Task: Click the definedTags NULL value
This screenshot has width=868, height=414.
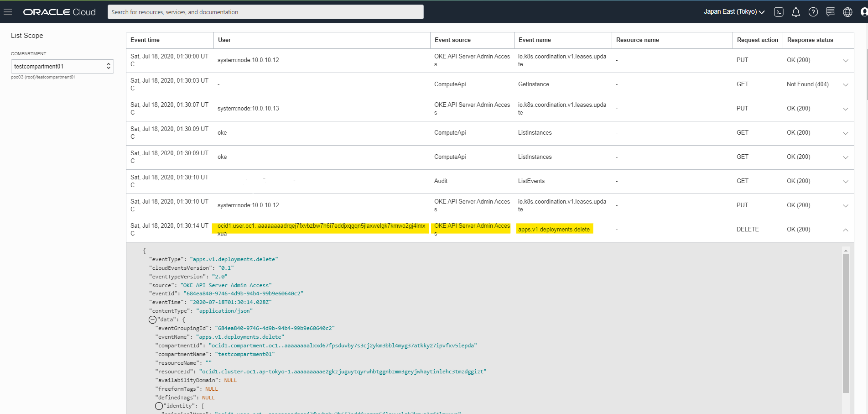Action: (208, 398)
